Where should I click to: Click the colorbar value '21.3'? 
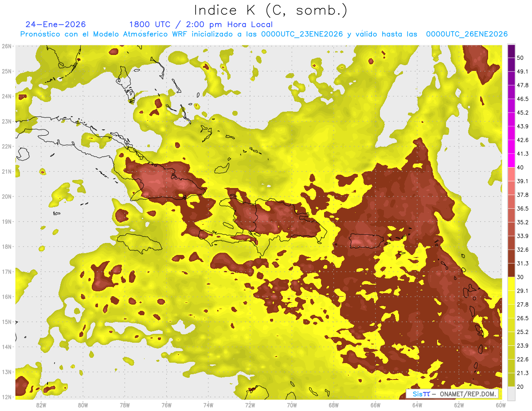pyautogui.click(x=523, y=373)
